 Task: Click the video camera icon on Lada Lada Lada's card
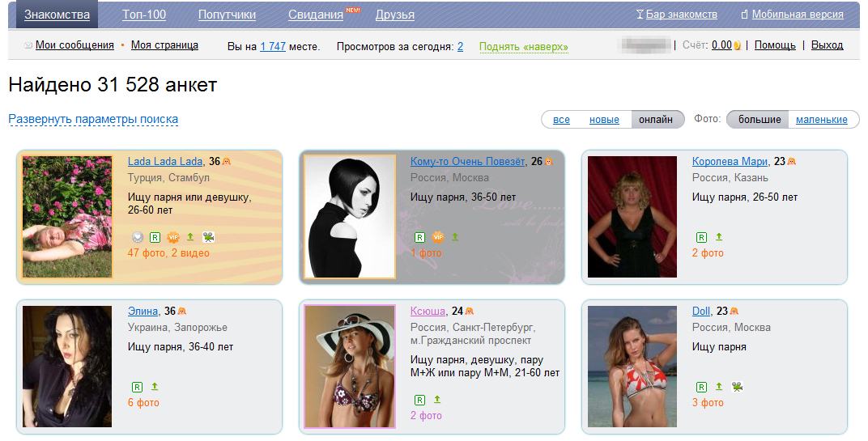(x=208, y=237)
